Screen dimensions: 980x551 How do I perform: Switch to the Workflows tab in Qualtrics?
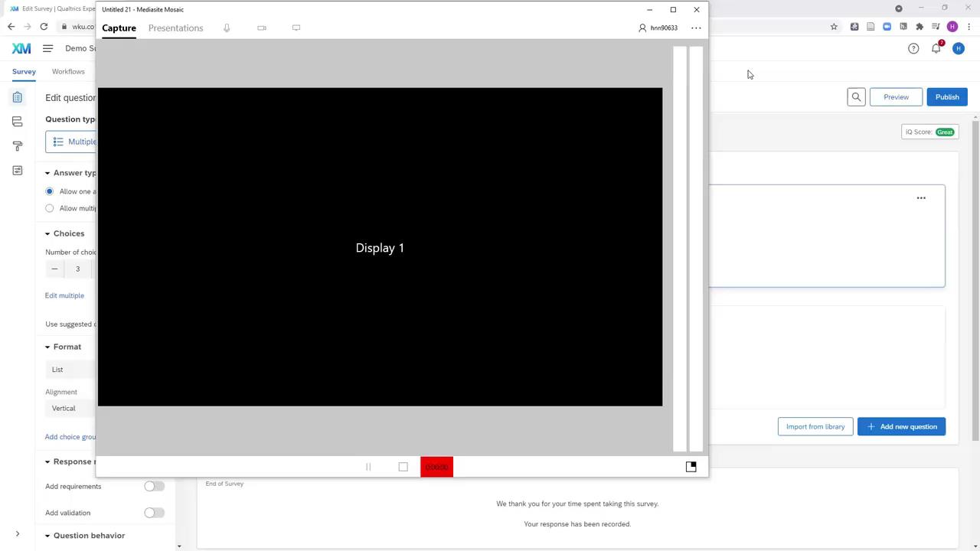pyautogui.click(x=68, y=71)
